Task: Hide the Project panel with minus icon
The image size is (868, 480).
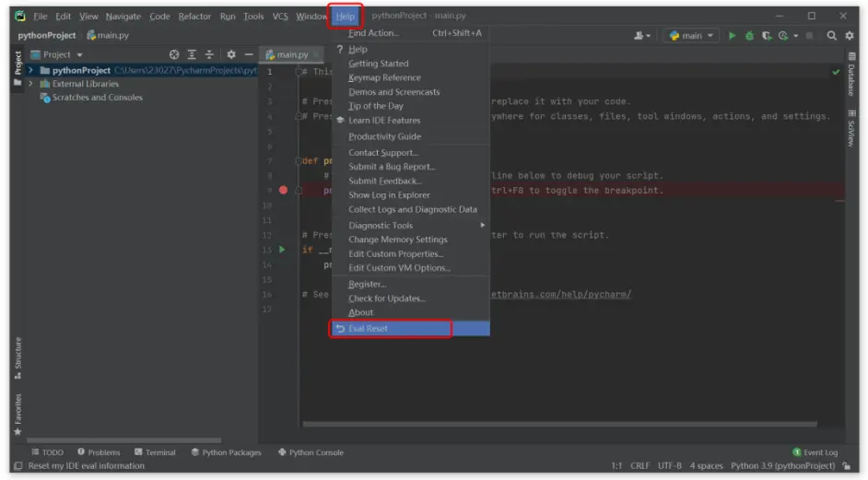Action: [x=249, y=54]
